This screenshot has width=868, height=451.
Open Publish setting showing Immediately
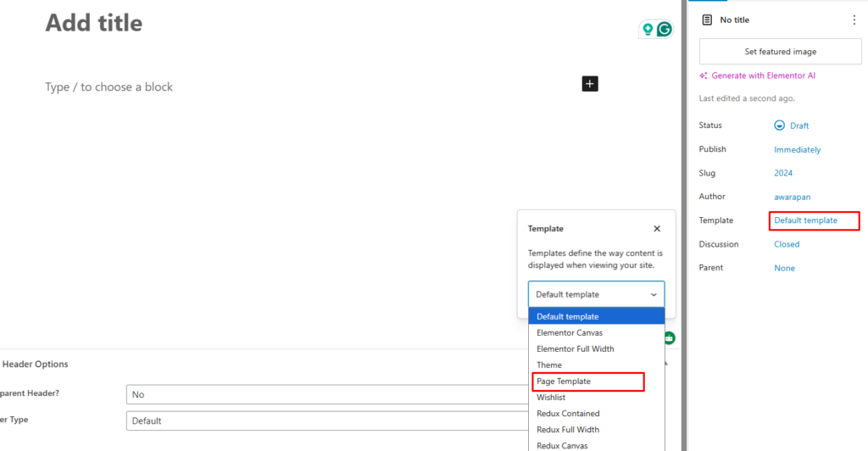(797, 149)
